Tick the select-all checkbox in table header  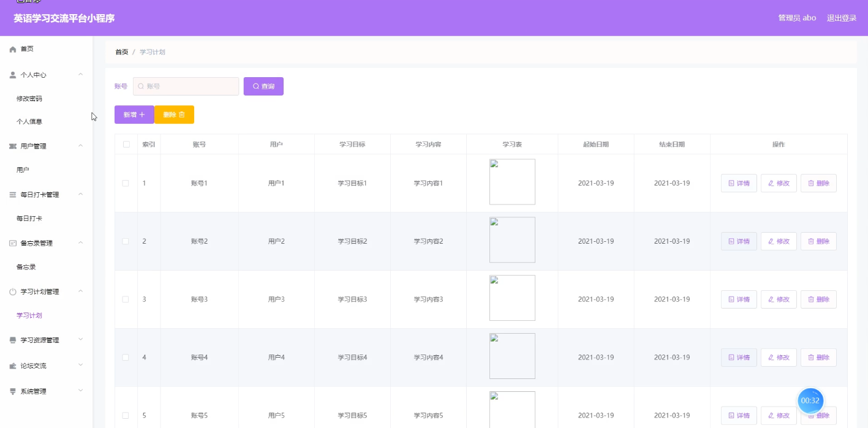coord(126,145)
